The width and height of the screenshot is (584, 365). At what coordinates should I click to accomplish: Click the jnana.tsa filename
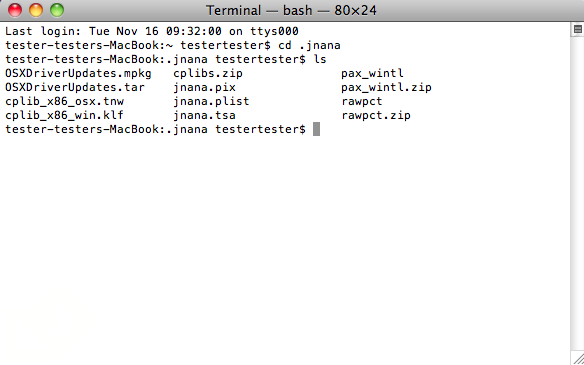(x=204, y=115)
